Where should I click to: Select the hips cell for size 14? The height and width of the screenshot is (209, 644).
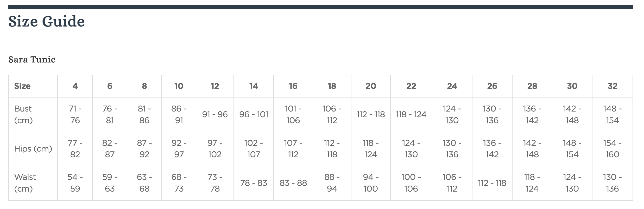254,149
